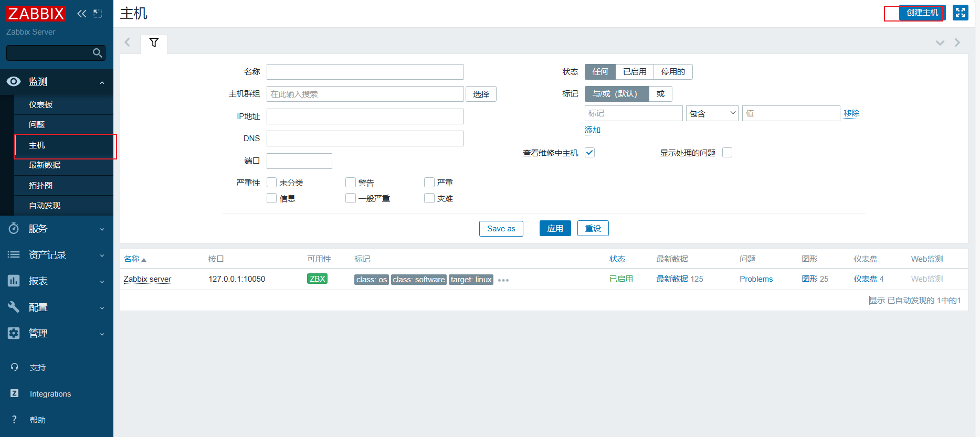
Task: Open 问题 menu item
Action: tap(64, 125)
